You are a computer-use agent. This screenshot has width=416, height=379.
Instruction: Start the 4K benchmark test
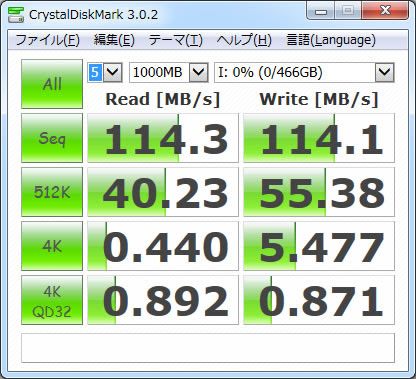pyautogui.click(x=52, y=246)
